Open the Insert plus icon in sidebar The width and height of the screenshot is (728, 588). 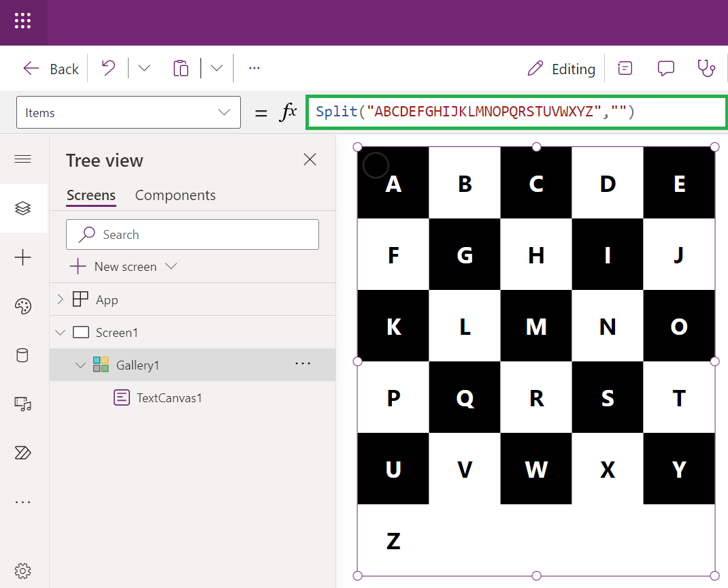pyautogui.click(x=22, y=257)
